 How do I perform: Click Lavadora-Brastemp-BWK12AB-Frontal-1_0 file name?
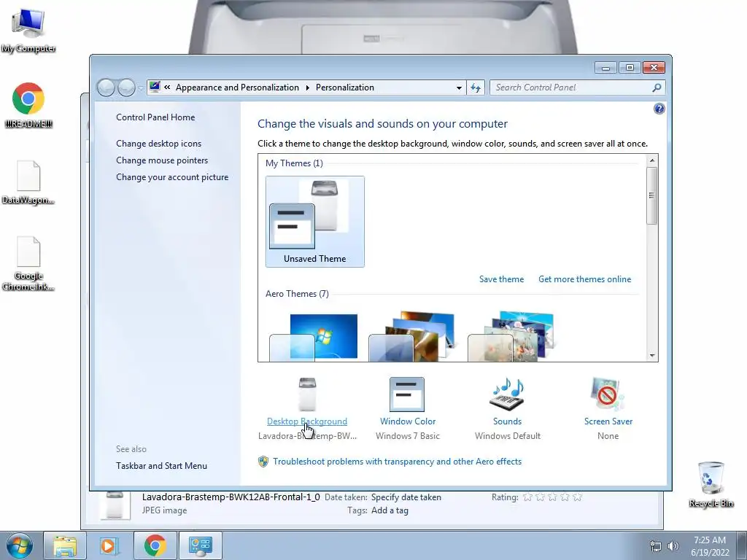click(231, 497)
